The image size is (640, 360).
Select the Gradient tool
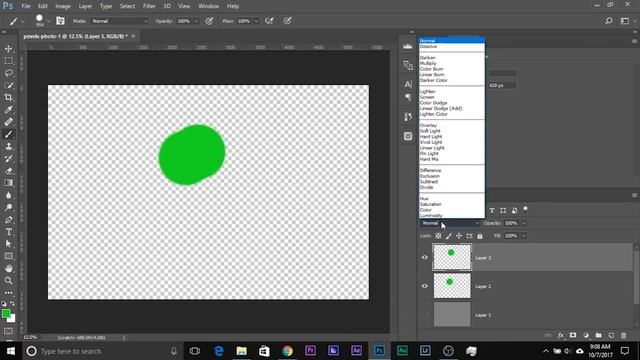[8, 183]
